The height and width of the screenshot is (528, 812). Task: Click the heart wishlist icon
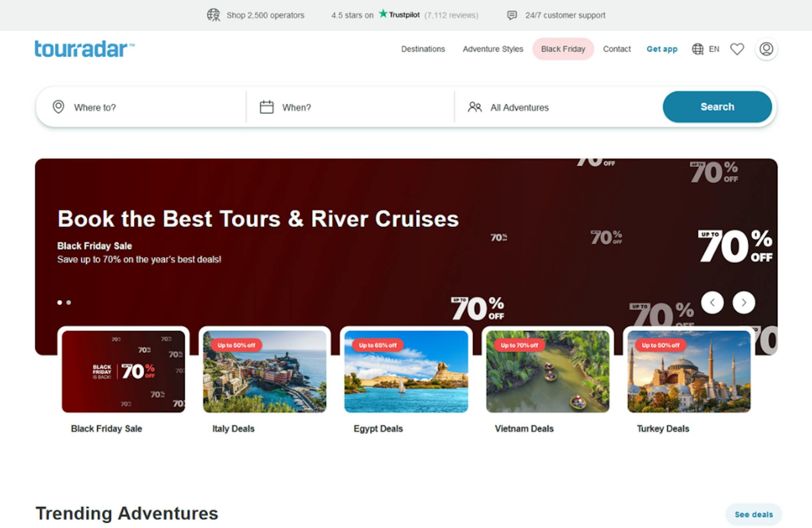(x=737, y=49)
